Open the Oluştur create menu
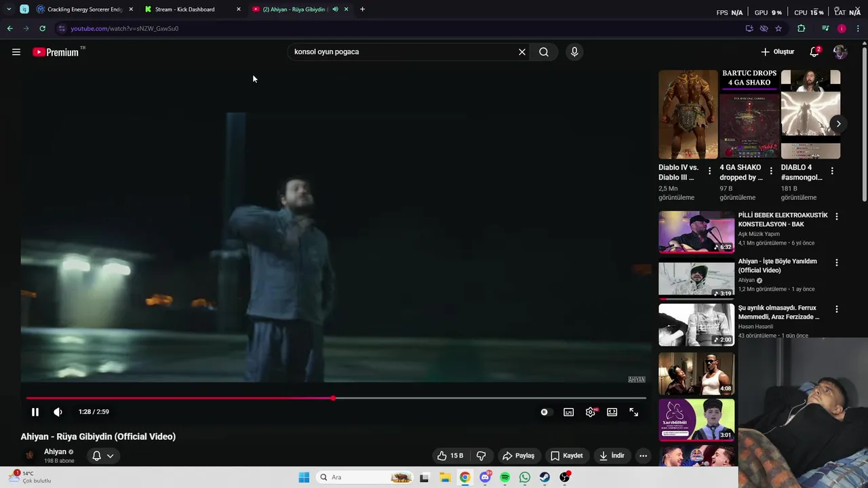Viewport: 868px width, 488px height. [777, 52]
